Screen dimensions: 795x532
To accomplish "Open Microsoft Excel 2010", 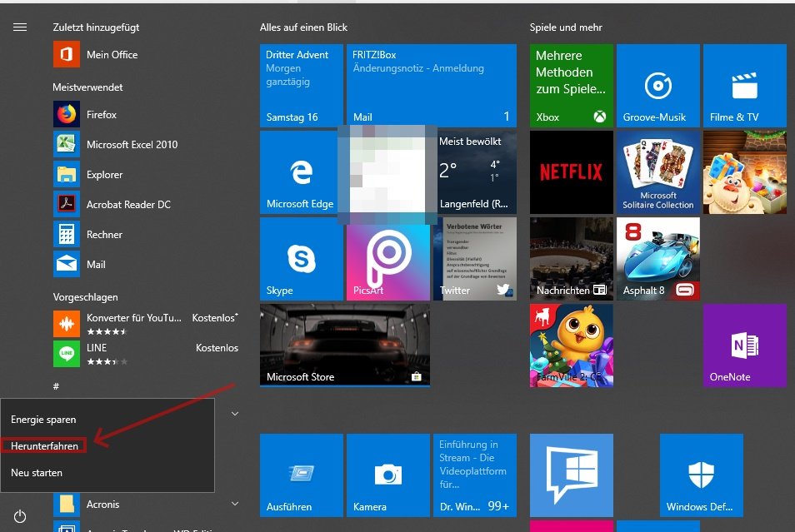I will pos(146,144).
